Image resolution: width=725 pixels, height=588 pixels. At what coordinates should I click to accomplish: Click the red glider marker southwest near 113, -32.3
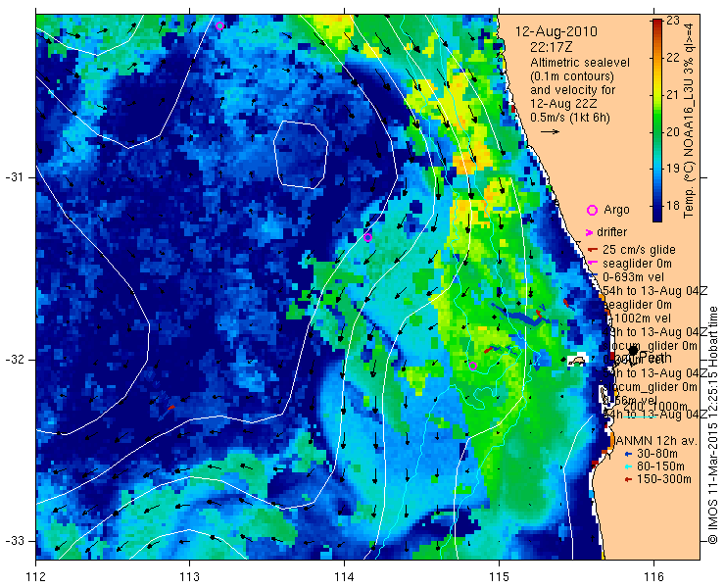point(171,408)
